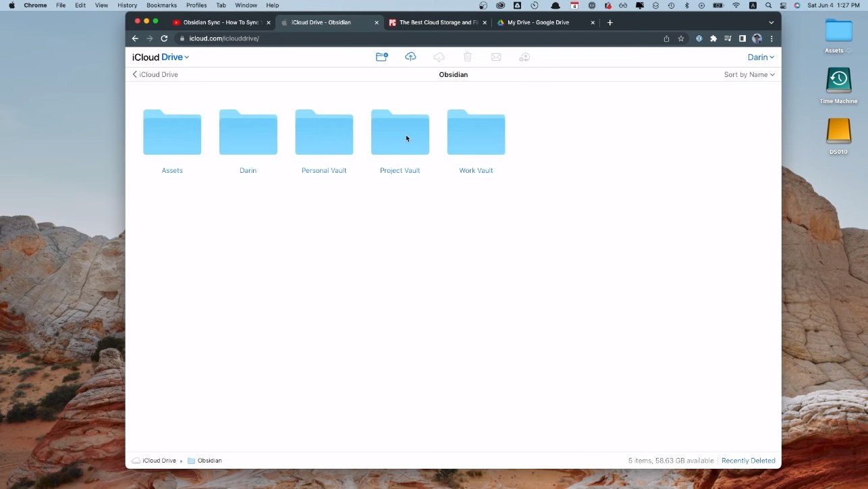The image size is (868, 489).
Task: Click the browser forward arrow
Action: click(x=150, y=38)
